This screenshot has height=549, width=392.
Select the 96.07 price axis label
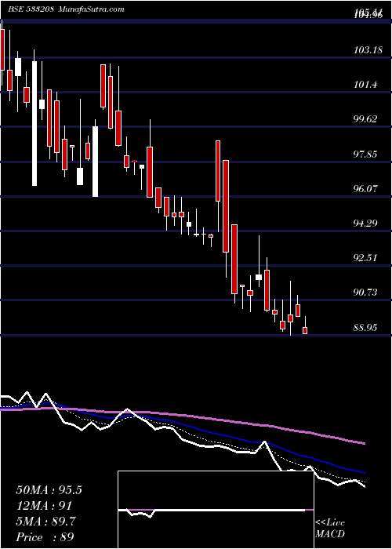(366, 188)
